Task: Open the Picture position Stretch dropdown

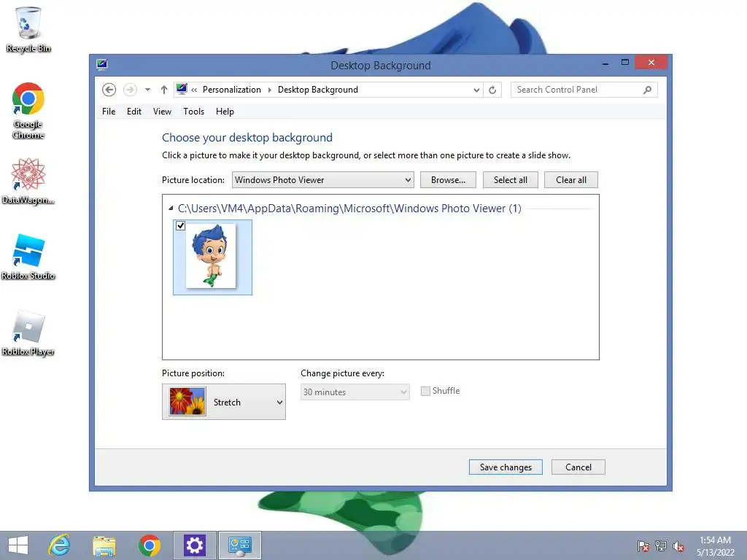Action: [224, 402]
